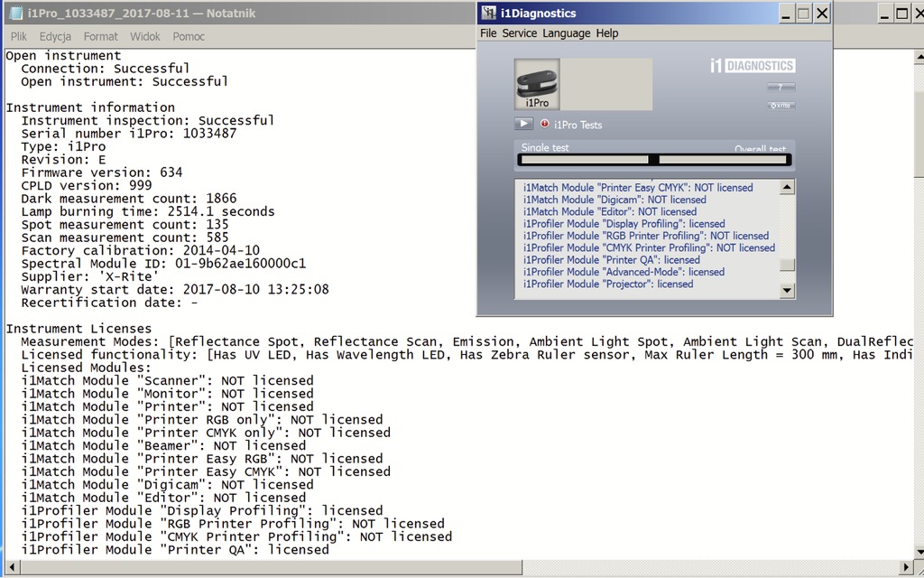
Task: Click the 'Editor: NOT licensed' line in i1Diagnostics
Action: pos(610,211)
